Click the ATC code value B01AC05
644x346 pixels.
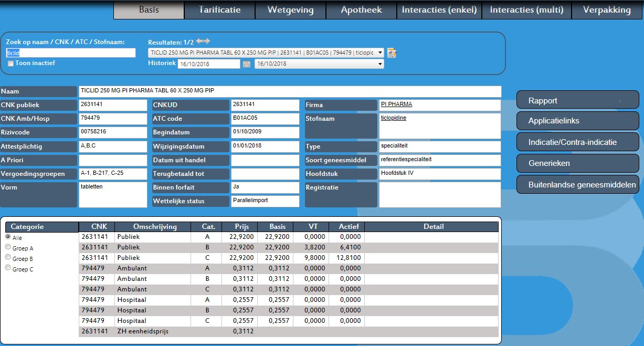coord(265,119)
